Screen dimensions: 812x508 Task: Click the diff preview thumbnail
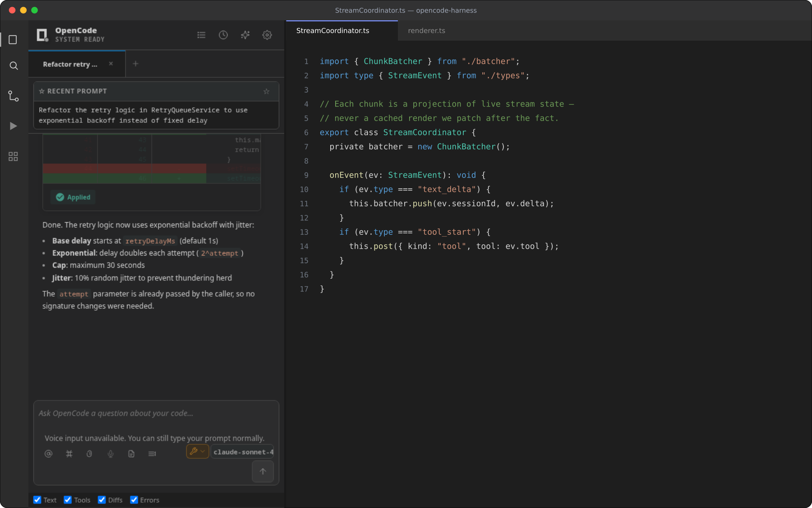tap(152, 158)
